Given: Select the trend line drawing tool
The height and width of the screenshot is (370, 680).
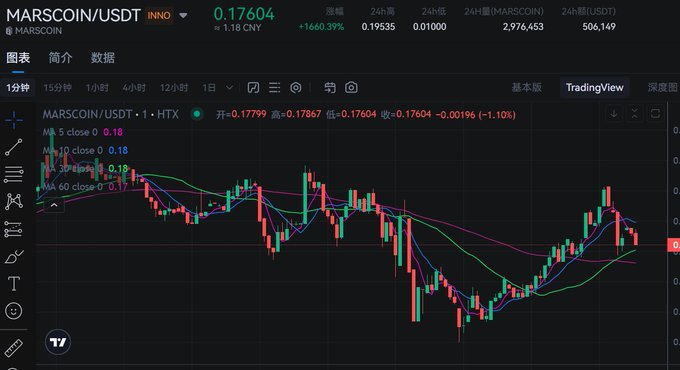Looking at the screenshot, I should pyautogui.click(x=14, y=147).
